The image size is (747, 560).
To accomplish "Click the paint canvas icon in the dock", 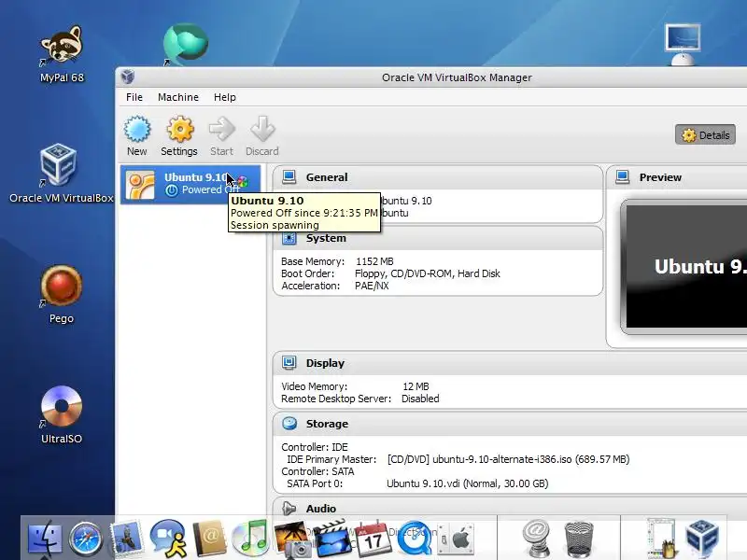I will tap(661, 539).
